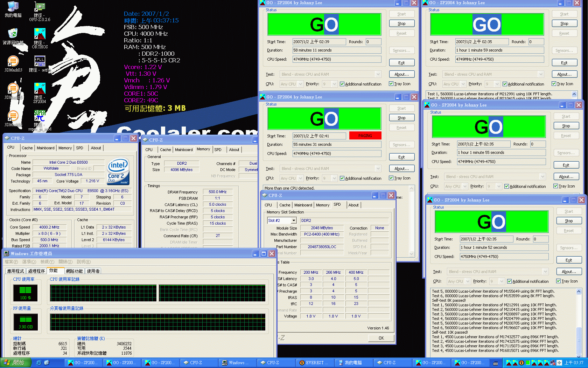The height and width of the screenshot is (368, 588).
Task: Click Stop in the 1 minute 52 seconds SP2004 window
Action: [569, 221]
